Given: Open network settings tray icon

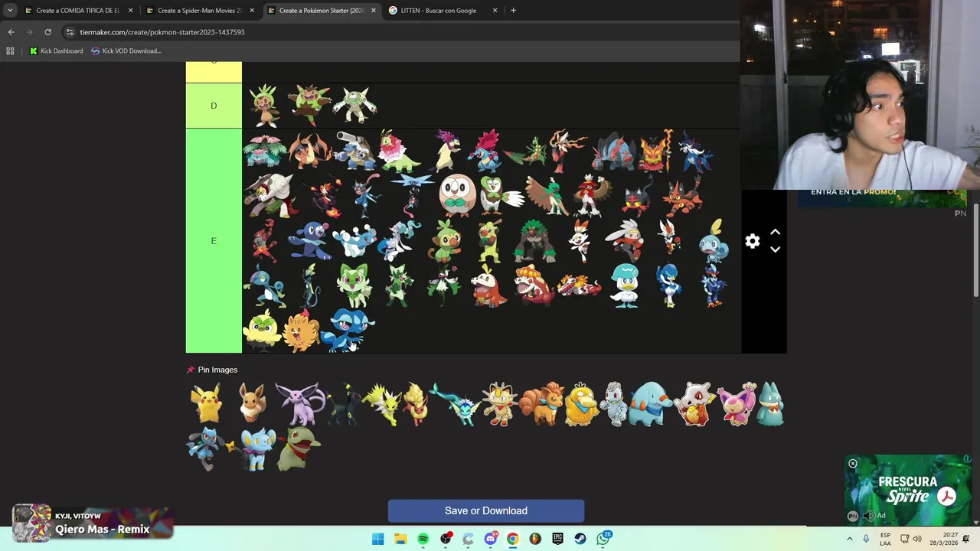Looking at the screenshot, I should click(x=904, y=539).
